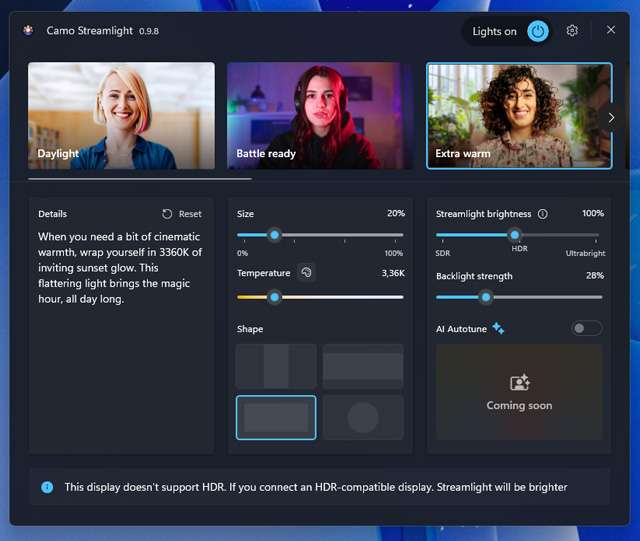Click the Coming soon camera icon
This screenshot has height=541, width=640.
coord(520,383)
